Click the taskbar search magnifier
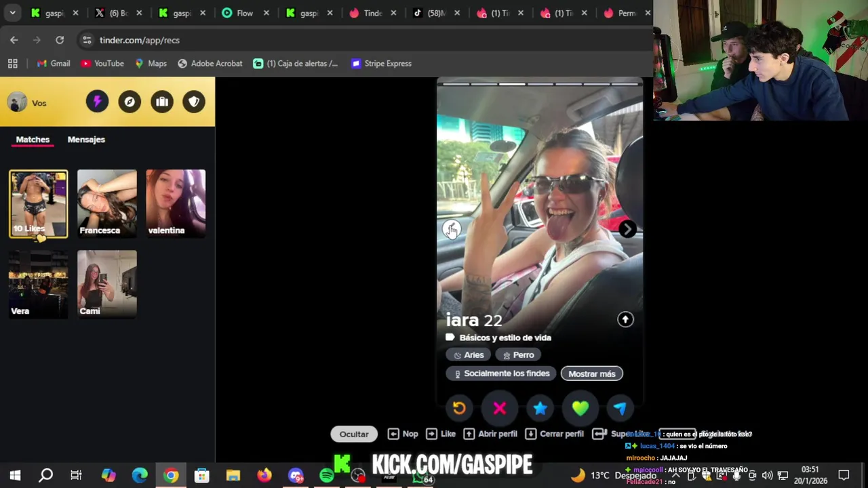 pos(45,475)
